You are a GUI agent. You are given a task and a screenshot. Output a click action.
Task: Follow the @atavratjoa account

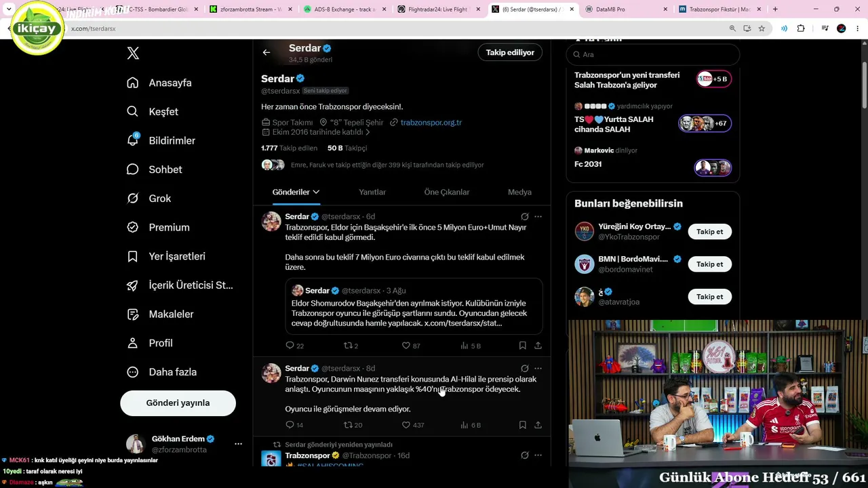(709, 297)
